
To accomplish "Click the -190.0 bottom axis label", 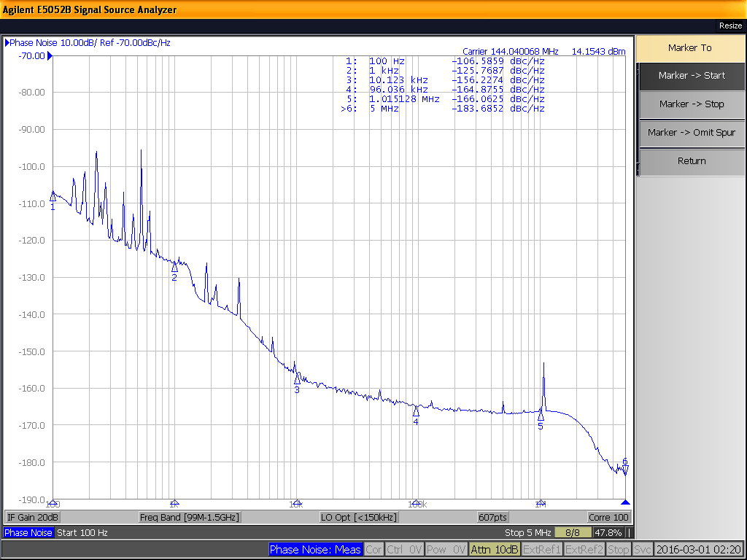I will click(31, 500).
